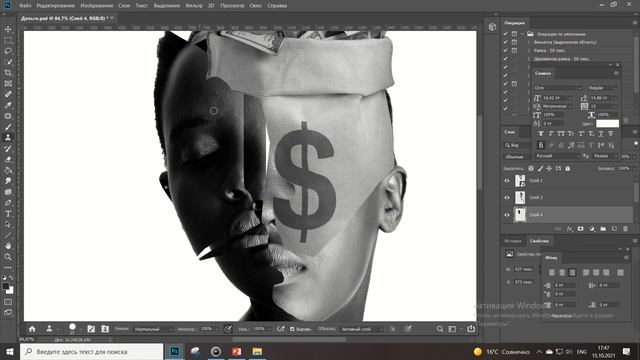Delete layer with the trash icon

click(625, 229)
